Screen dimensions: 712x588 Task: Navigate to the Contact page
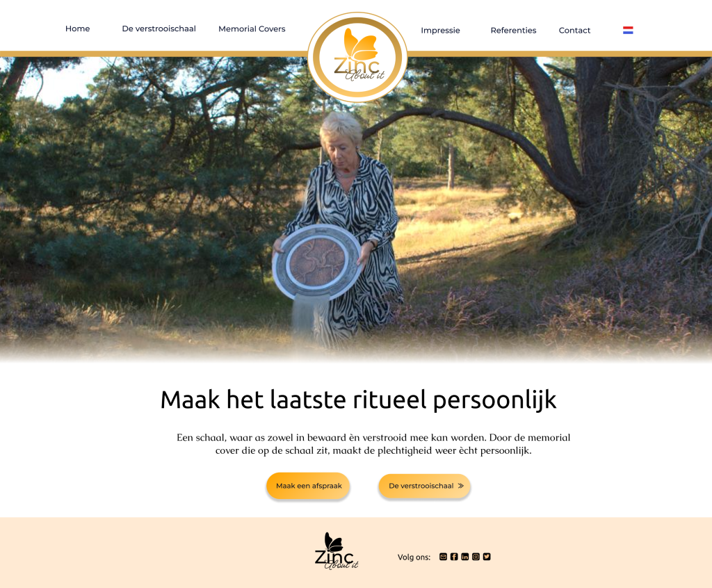point(574,31)
